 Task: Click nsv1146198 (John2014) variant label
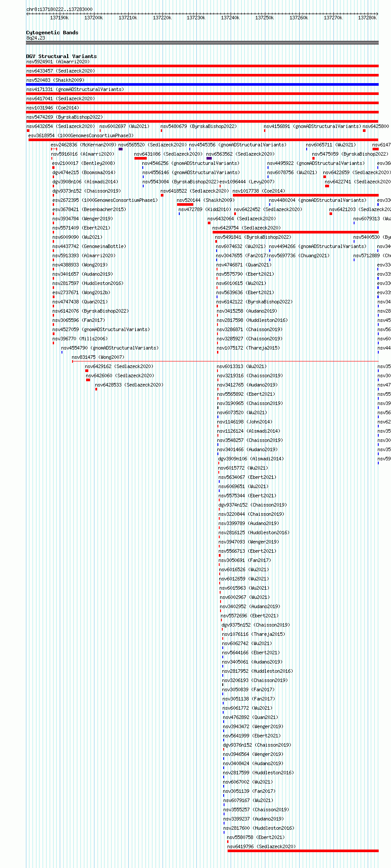coord(245,422)
